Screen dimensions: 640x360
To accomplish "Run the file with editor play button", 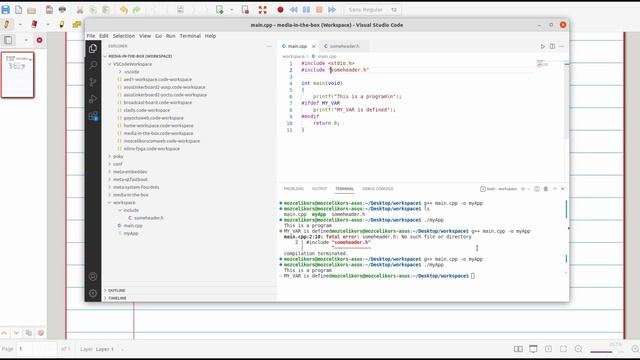I will (542, 46).
